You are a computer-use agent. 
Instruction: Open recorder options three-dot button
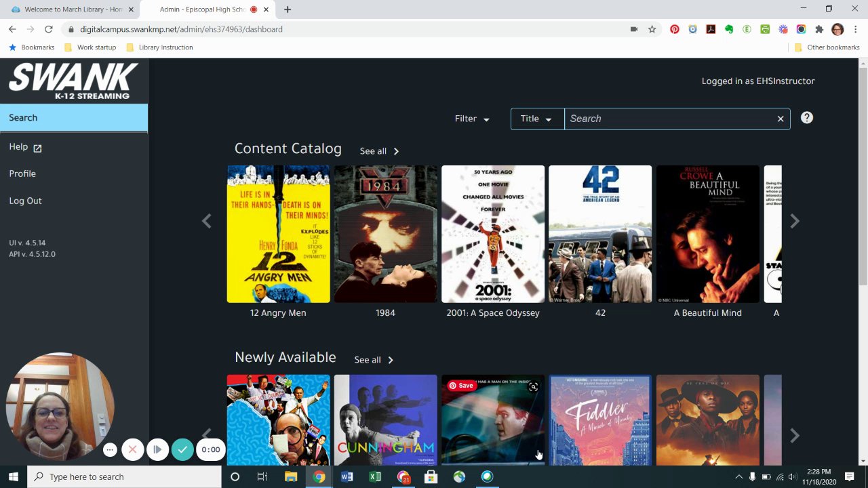tap(110, 449)
